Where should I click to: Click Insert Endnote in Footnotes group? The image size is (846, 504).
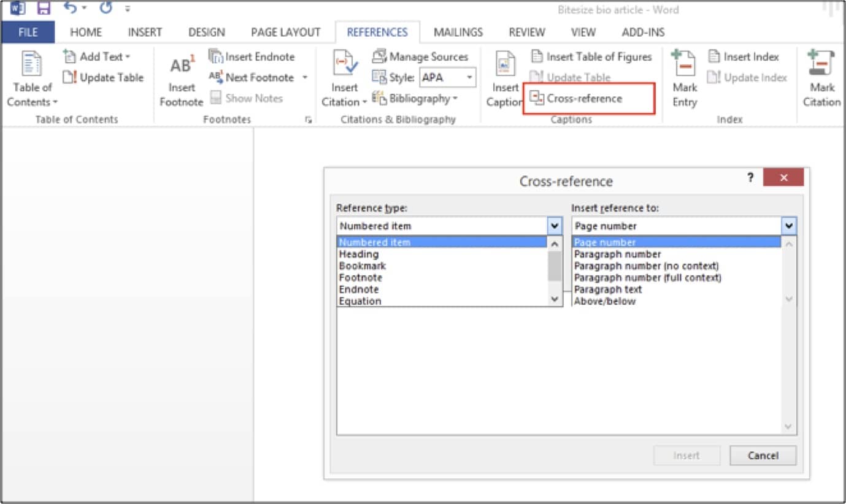pyautogui.click(x=252, y=57)
